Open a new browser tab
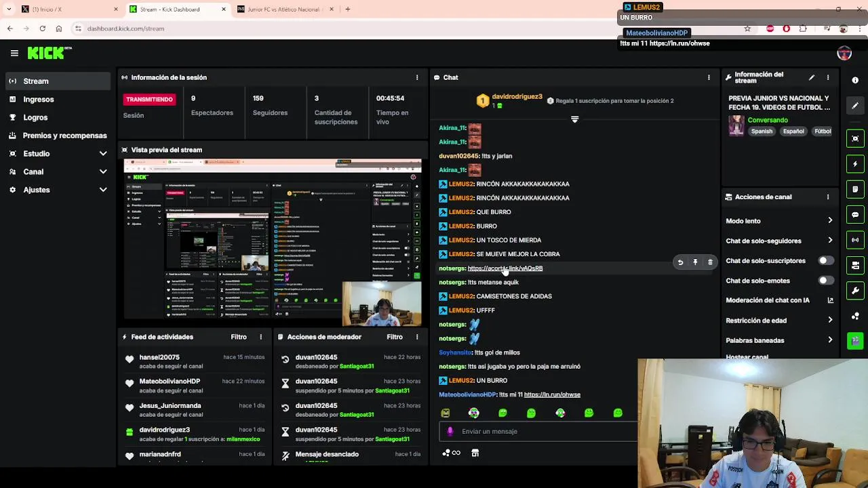Screen dimensions: 868x488 348,9
